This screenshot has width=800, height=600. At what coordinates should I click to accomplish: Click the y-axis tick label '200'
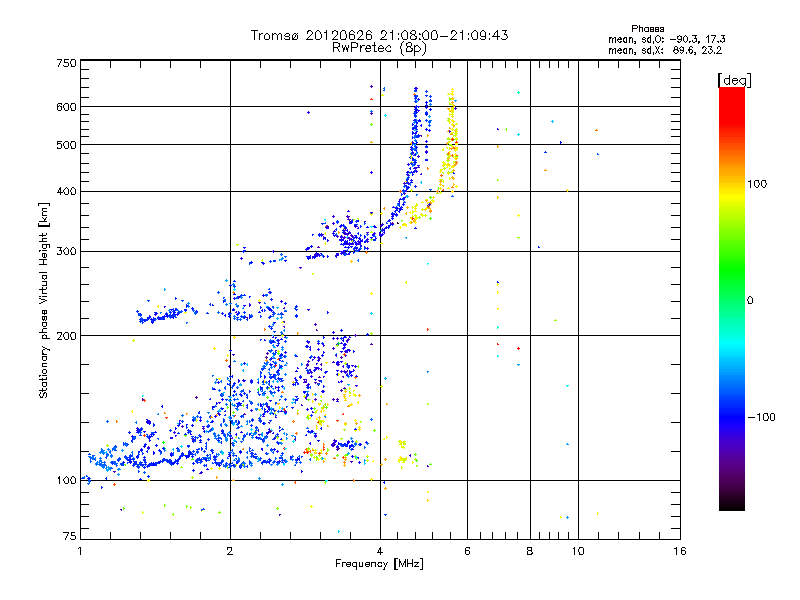click(x=66, y=336)
